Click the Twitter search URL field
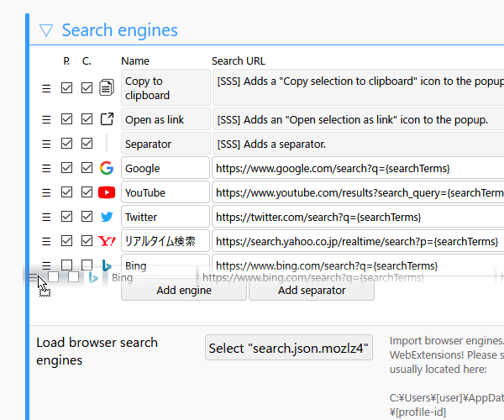 click(x=358, y=217)
